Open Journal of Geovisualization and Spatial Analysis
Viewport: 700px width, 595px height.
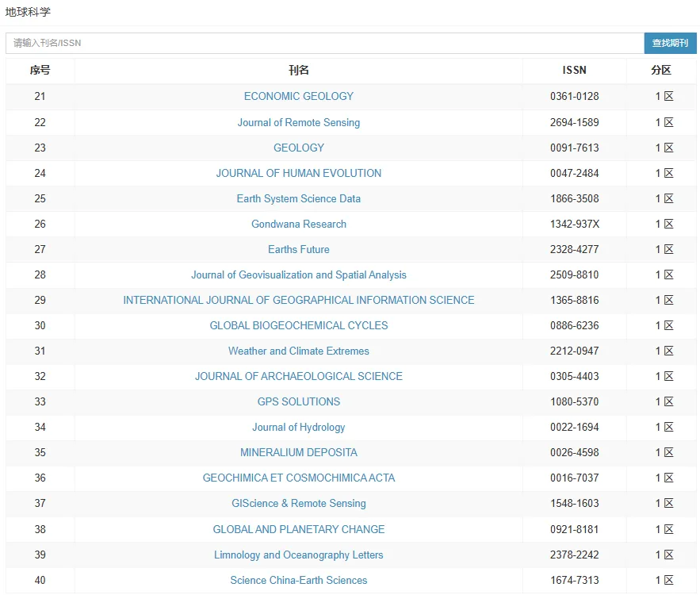tap(299, 274)
